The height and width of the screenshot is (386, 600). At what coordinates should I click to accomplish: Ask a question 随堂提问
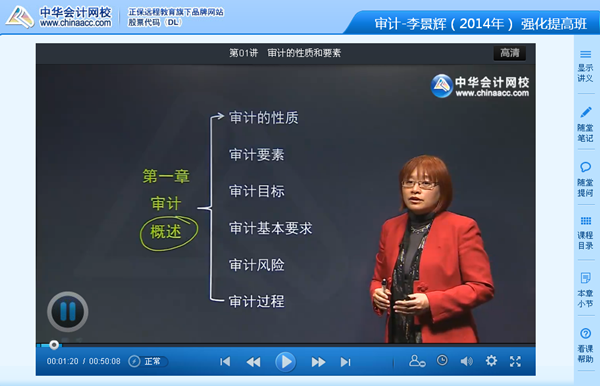tap(585, 179)
